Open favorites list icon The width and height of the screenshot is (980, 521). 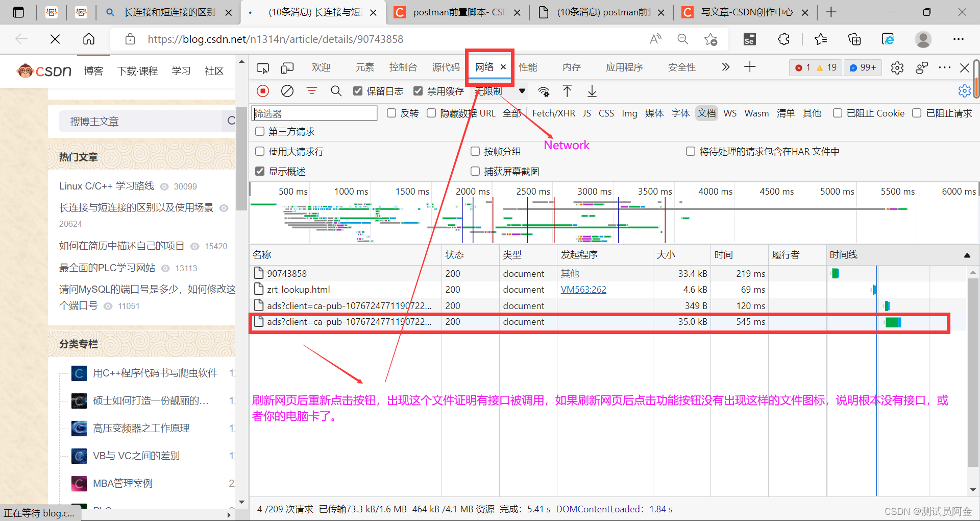click(821, 39)
